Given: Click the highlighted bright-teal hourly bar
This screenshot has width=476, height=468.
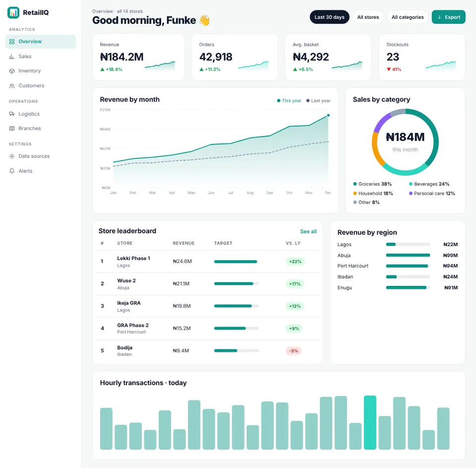Looking at the screenshot, I should tap(370, 422).
